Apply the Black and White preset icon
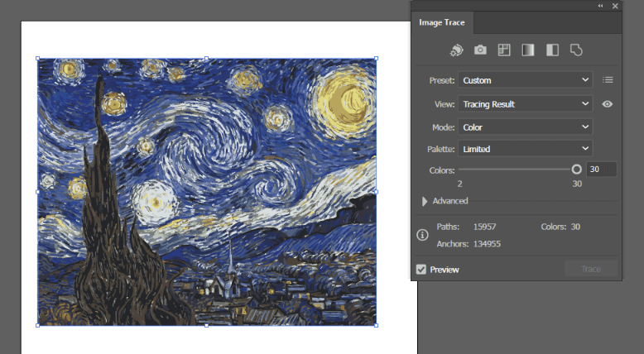The width and height of the screenshot is (644, 354). (x=552, y=50)
